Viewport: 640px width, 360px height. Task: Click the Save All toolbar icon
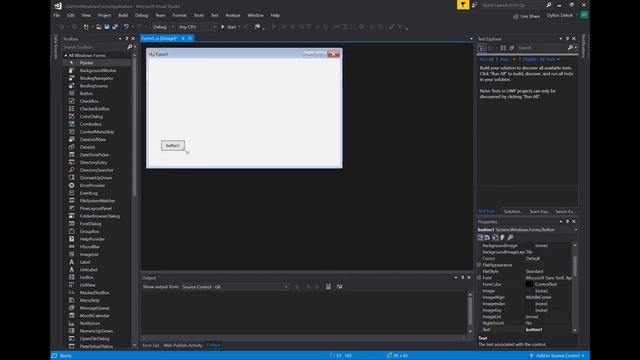(x=115, y=27)
